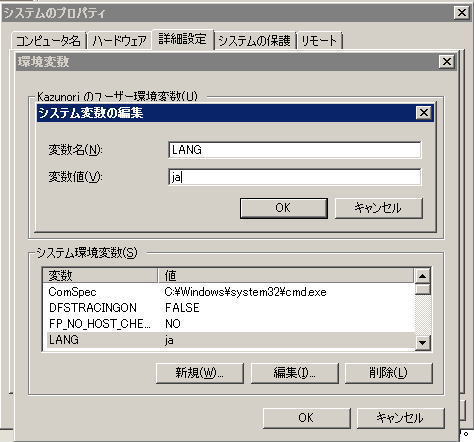Switch to the リモート tab
Image resolution: width=474 pixels, height=442 pixels.
pyautogui.click(x=319, y=41)
